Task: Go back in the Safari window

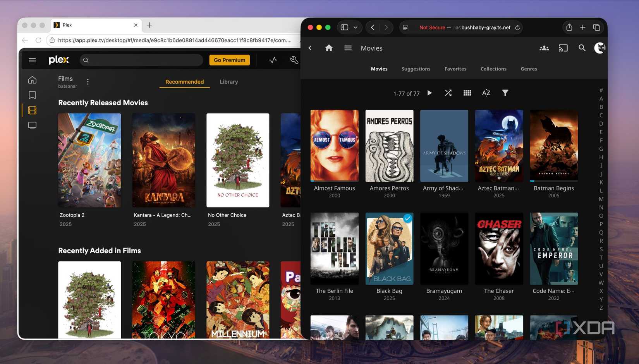Action: click(x=373, y=27)
